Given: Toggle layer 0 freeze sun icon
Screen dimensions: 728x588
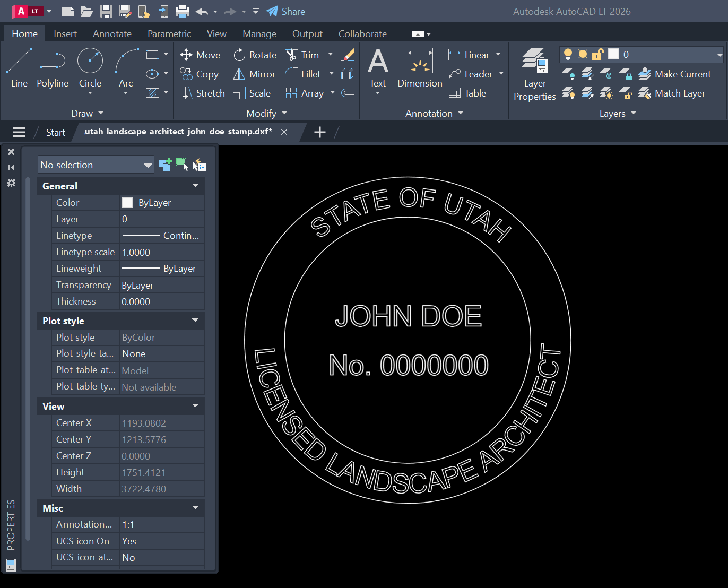Looking at the screenshot, I should click(x=583, y=54).
